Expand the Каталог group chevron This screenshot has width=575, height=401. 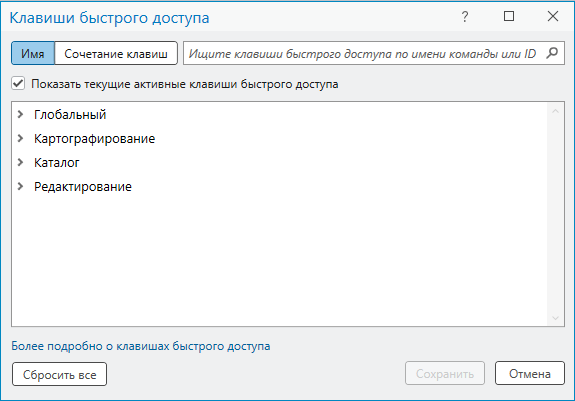tap(21, 162)
